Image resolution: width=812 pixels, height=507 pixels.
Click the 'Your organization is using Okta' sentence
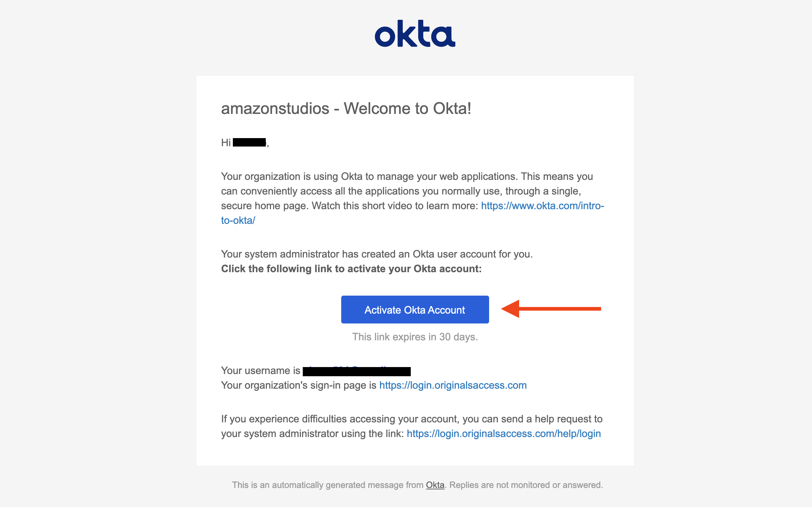point(406,177)
